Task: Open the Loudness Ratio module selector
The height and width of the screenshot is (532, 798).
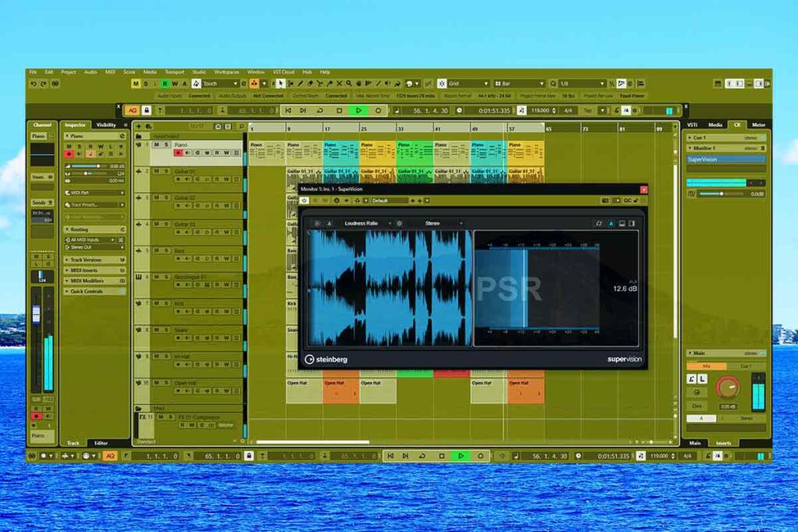Action: [366, 223]
